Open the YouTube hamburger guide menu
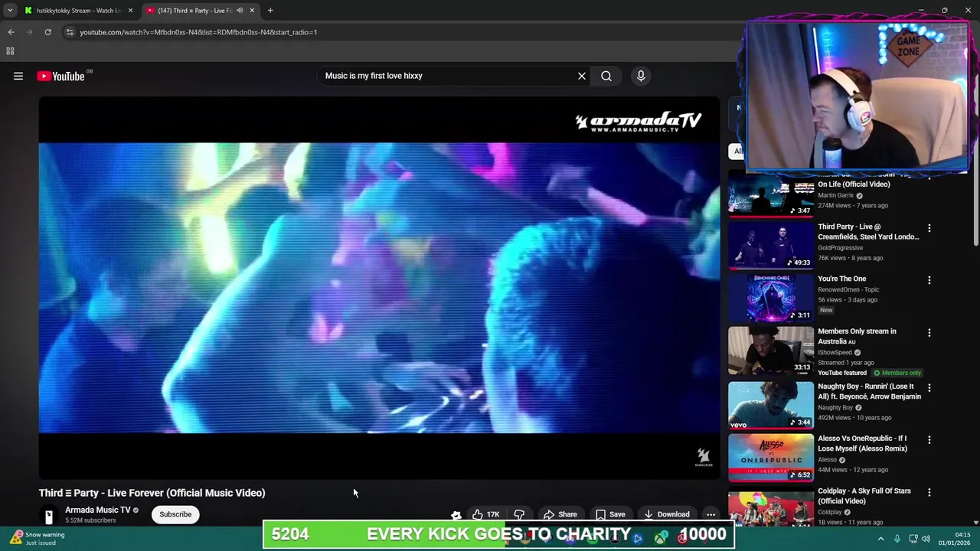Screen dimensions: 980x551 (18, 76)
